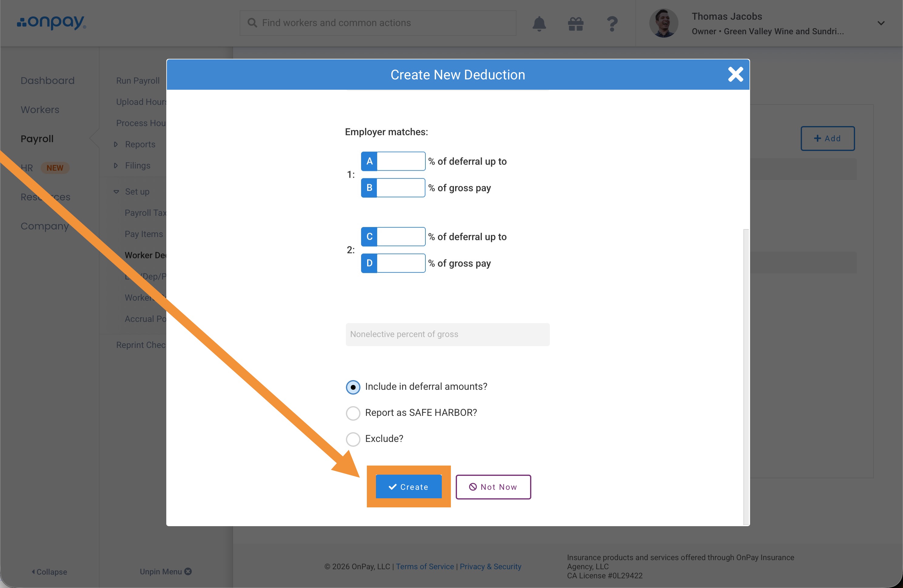Image resolution: width=903 pixels, height=588 pixels.
Task: Collapse the sidebar with the Collapse arrow
Action: pyautogui.click(x=33, y=571)
